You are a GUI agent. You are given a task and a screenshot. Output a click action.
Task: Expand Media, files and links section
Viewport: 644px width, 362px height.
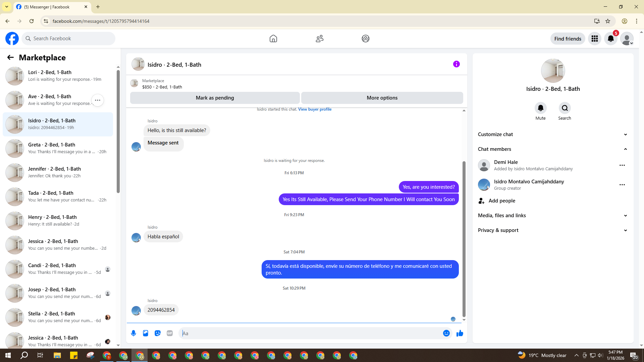(x=552, y=216)
